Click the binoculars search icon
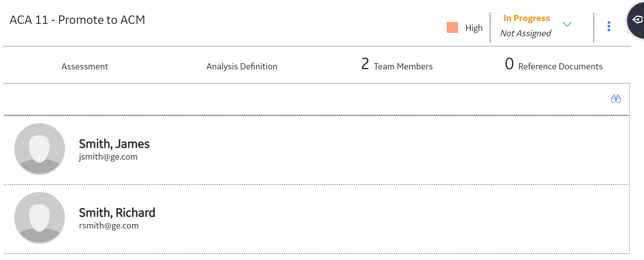Viewport: 644px width, 260px height. click(616, 99)
